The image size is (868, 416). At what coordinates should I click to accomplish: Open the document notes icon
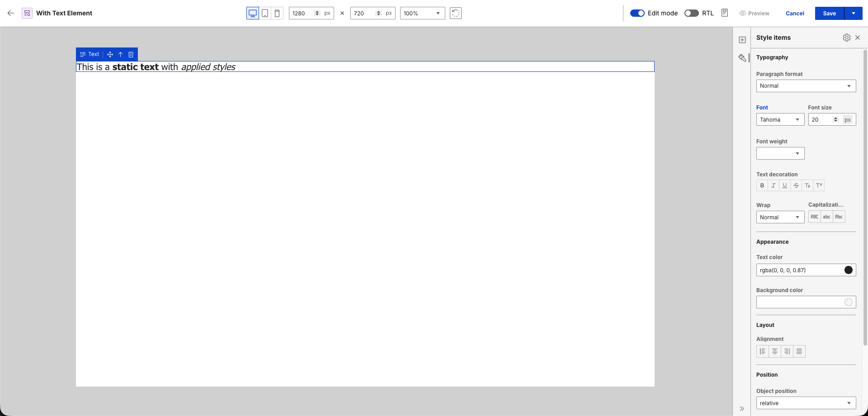click(x=725, y=13)
